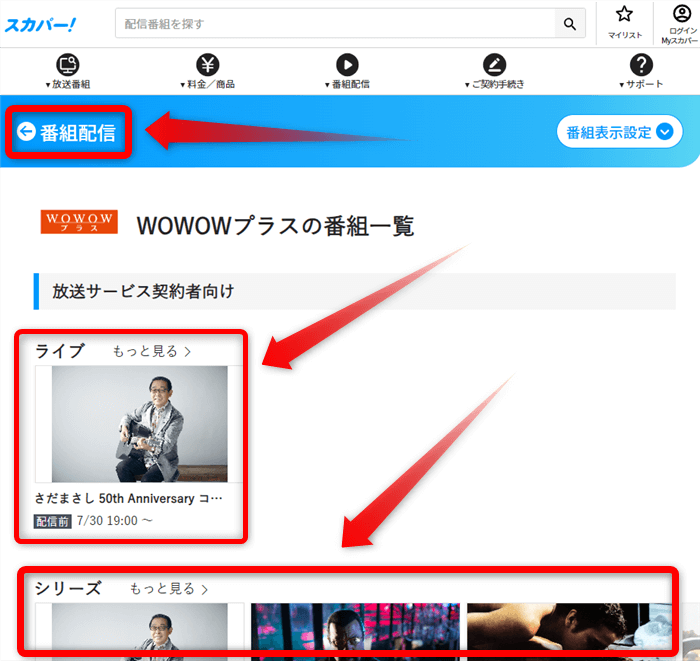Click the ご契約手続き pencil icon

click(x=495, y=65)
